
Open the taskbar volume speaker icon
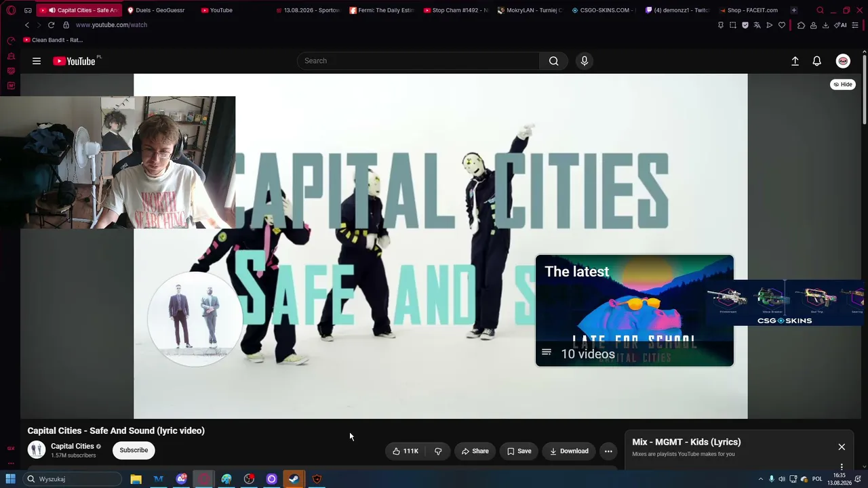point(782,479)
